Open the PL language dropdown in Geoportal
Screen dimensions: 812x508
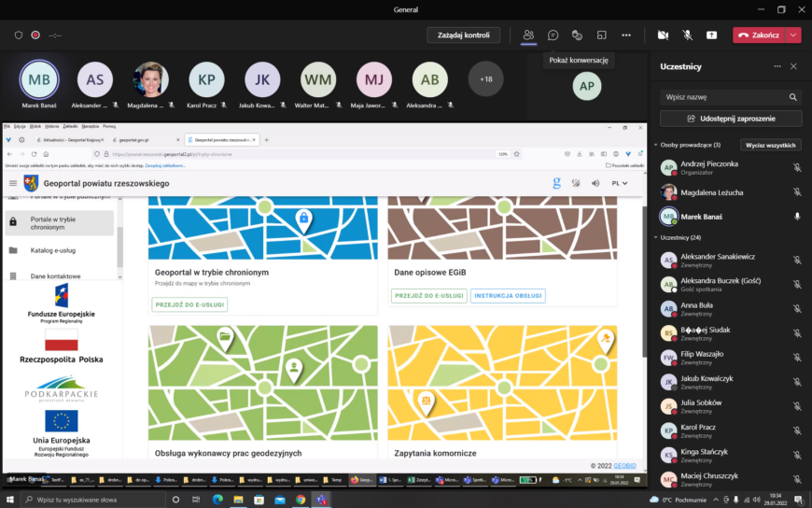click(x=620, y=183)
